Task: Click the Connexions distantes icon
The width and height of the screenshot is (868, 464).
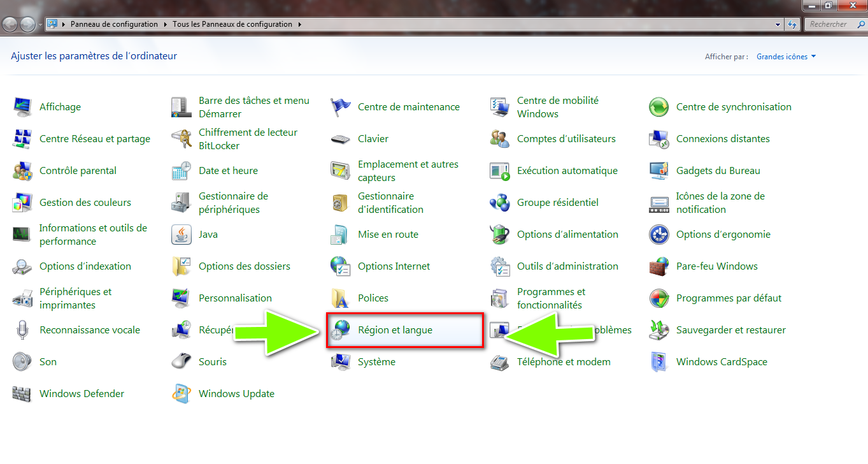Action: [x=659, y=139]
